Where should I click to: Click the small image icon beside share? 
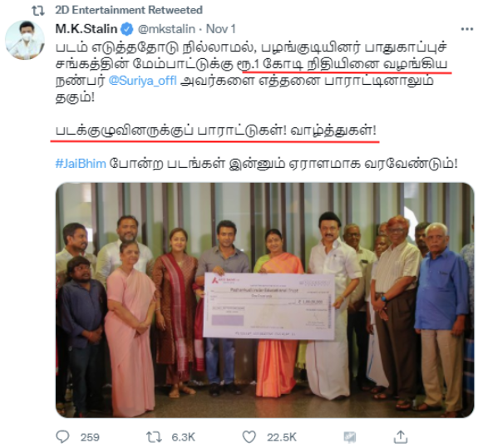pos(350,437)
